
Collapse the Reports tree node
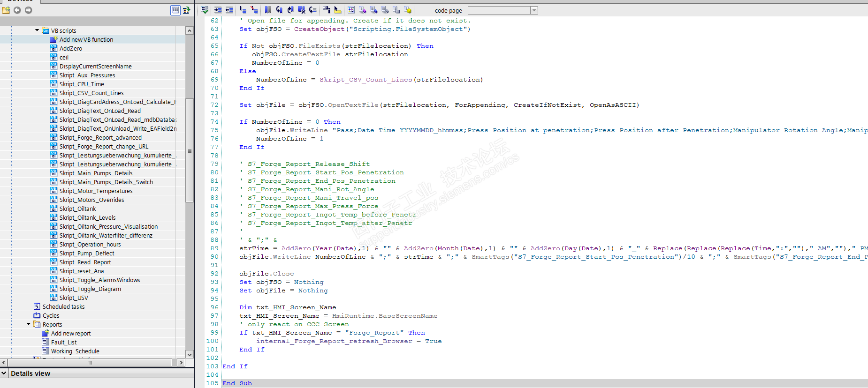pos(29,324)
